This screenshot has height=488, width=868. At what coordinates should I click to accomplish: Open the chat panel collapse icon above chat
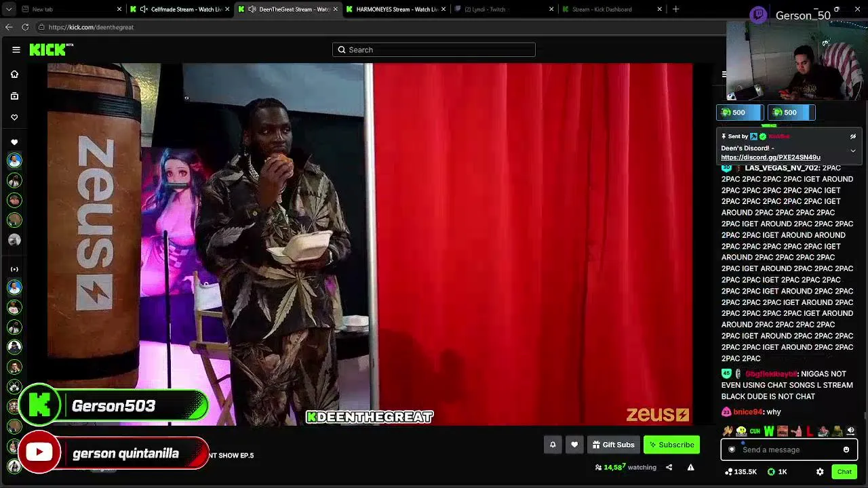[724, 75]
